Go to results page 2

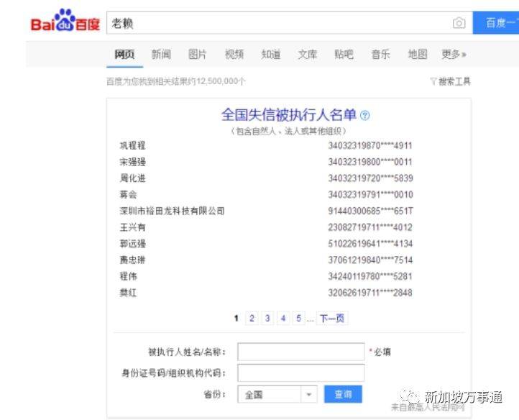tap(252, 318)
